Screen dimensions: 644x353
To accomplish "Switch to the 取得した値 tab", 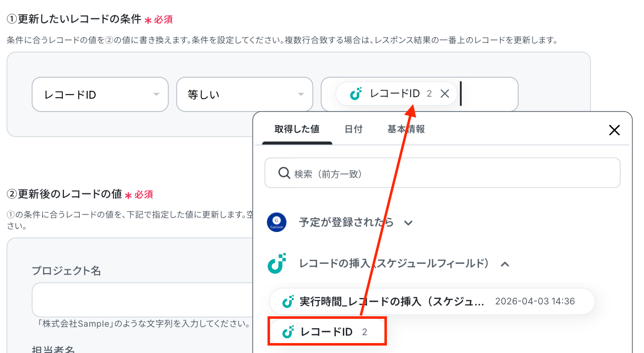I will point(297,129).
